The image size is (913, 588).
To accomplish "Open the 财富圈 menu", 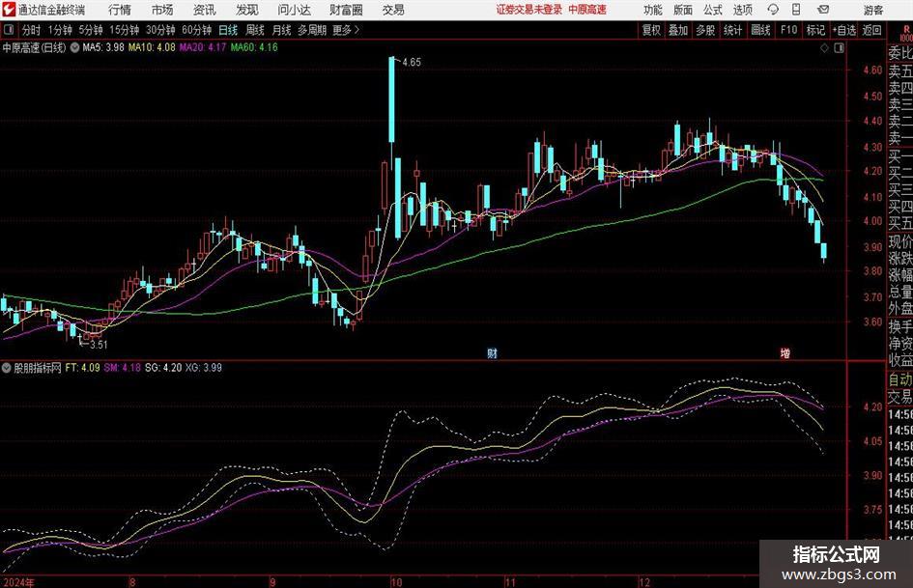I will [x=346, y=10].
